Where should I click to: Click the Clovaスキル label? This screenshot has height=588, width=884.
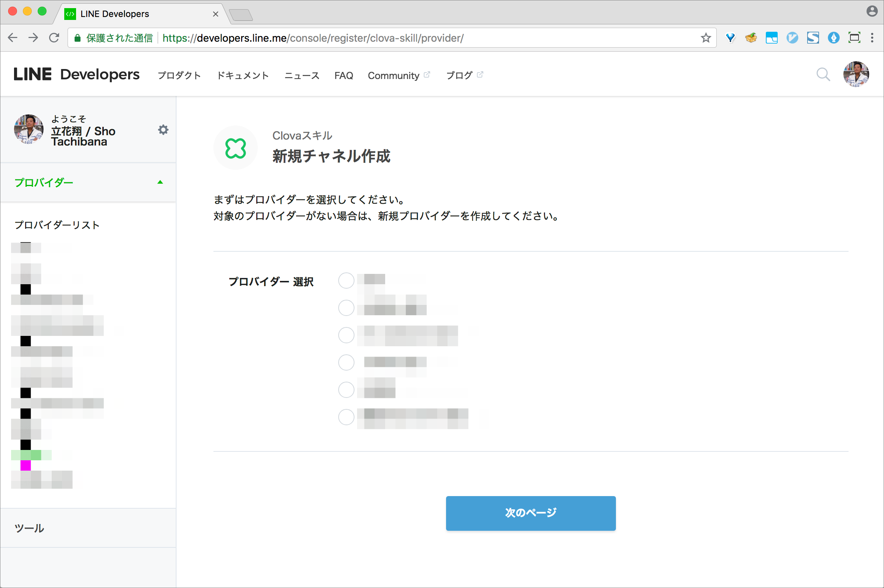tap(302, 135)
